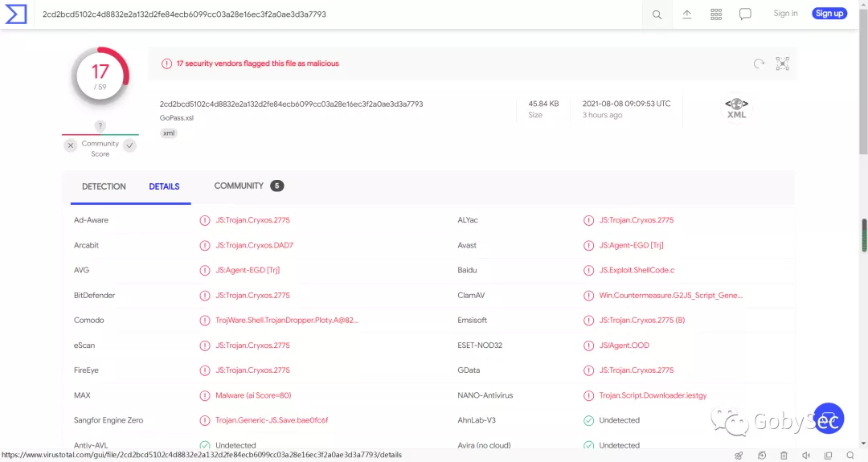The width and height of the screenshot is (868, 462).
Task: Click the Undetected result for AhnLab-V3
Action: tap(619, 420)
